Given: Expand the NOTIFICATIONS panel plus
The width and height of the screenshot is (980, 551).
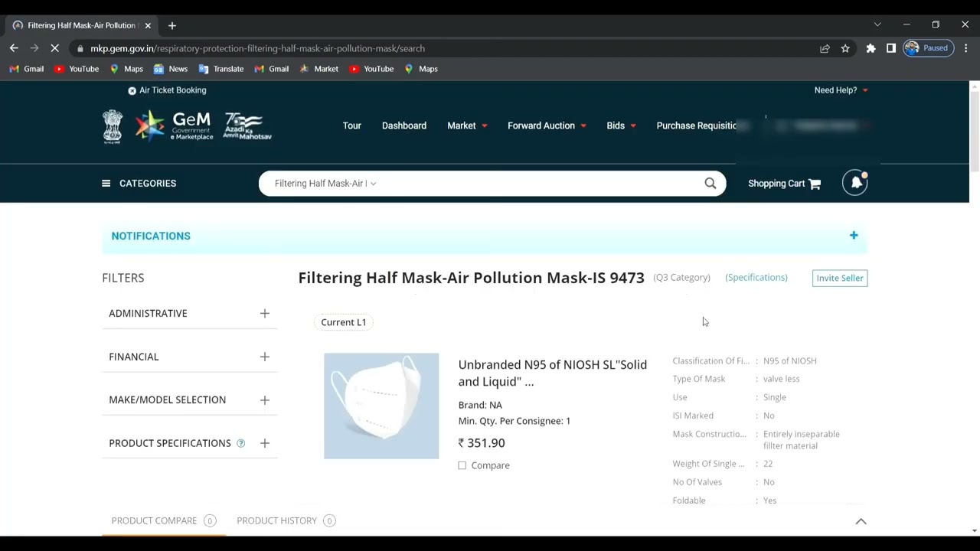Looking at the screenshot, I should [854, 236].
